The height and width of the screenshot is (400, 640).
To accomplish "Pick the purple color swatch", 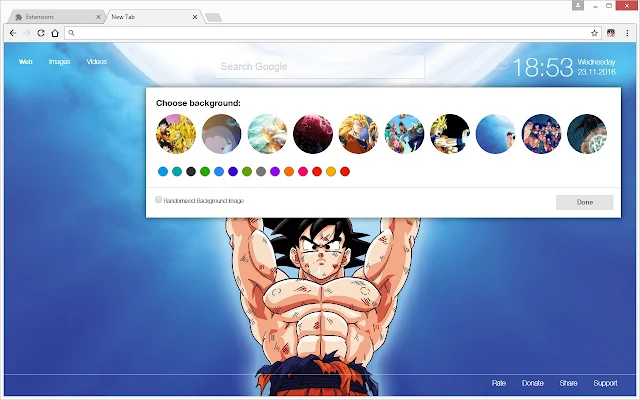I will point(275,171).
